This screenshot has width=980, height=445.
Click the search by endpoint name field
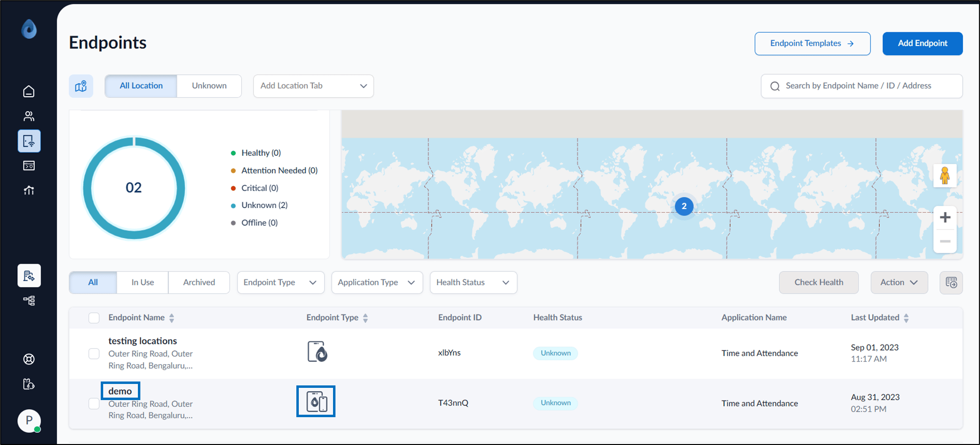point(862,86)
